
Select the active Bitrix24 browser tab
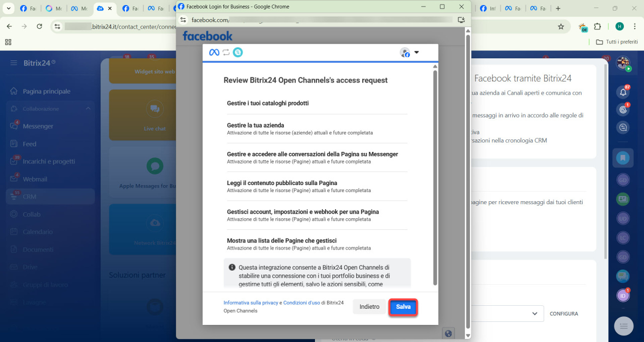click(106, 9)
